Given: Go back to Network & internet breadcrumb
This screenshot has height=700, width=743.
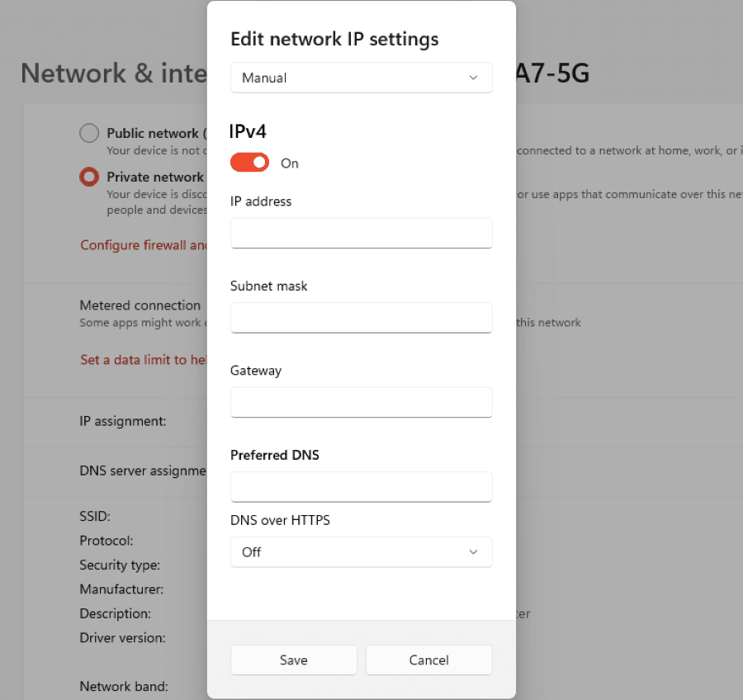Looking at the screenshot, I should 113,73.
